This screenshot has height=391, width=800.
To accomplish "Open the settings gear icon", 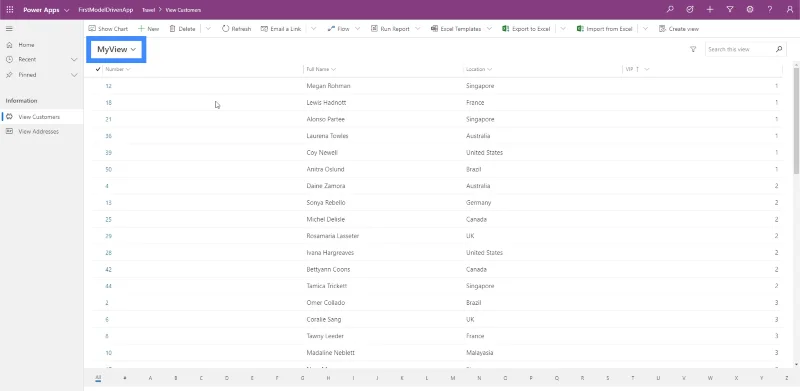I will (x=750, y=10).
